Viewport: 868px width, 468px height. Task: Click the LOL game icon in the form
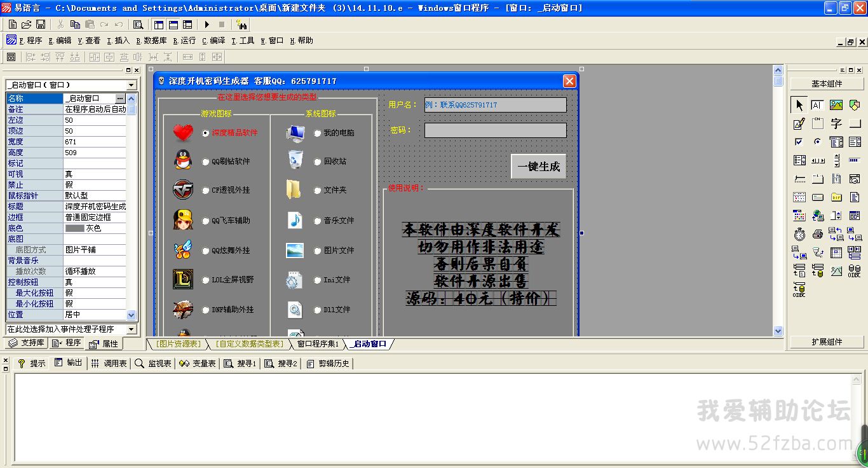(183, 279)
